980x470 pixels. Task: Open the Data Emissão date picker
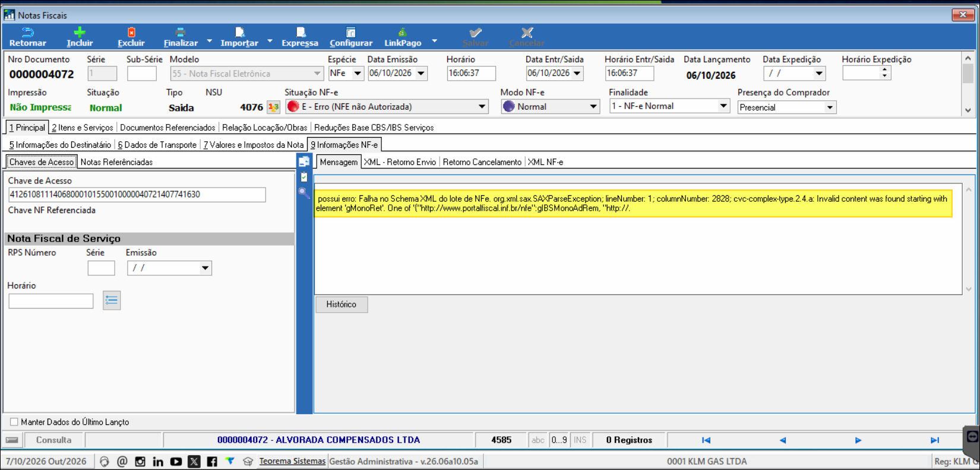click(421, 74)
